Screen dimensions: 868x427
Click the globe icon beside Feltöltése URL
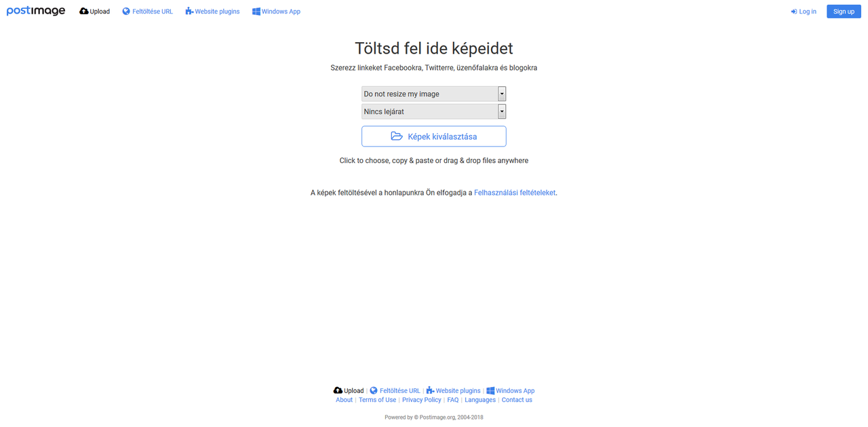[126, 12]
